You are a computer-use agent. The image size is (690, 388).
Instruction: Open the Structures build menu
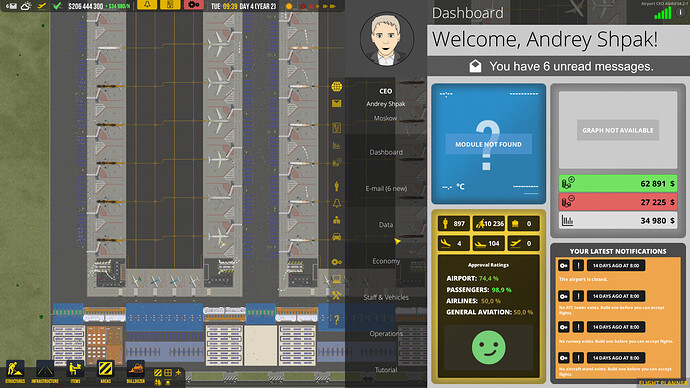pos(15,372)
